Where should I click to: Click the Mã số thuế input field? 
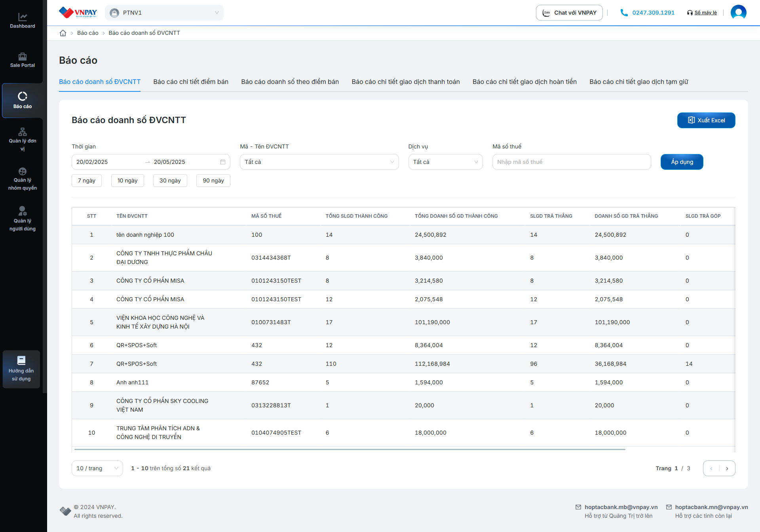point(572,162)
